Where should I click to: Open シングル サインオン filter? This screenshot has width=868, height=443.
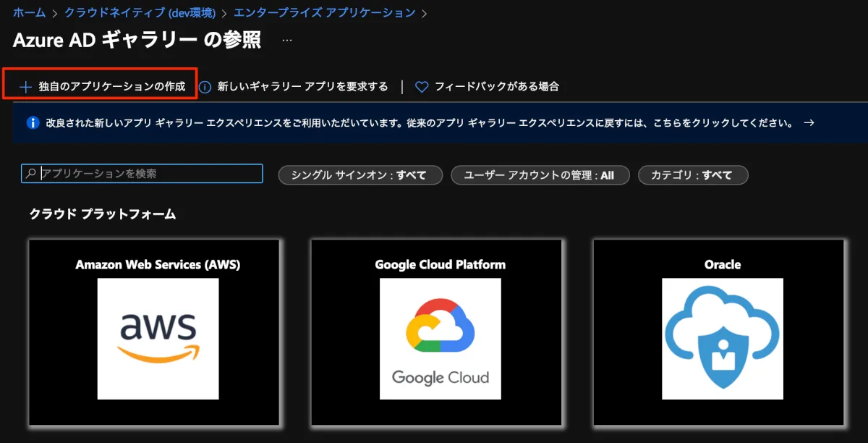(x=360, y=175)
